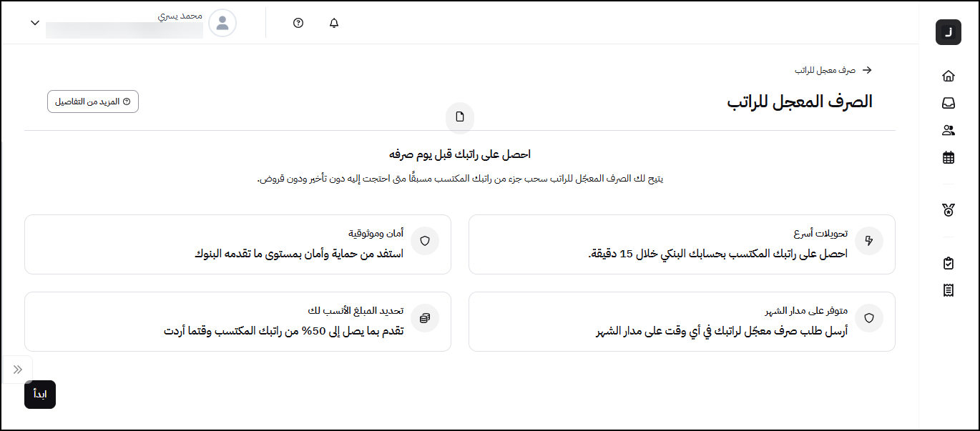Open the Home icon in sidebar
The image size is (980, 431).
pyautogui.click(x=949, y=76)
